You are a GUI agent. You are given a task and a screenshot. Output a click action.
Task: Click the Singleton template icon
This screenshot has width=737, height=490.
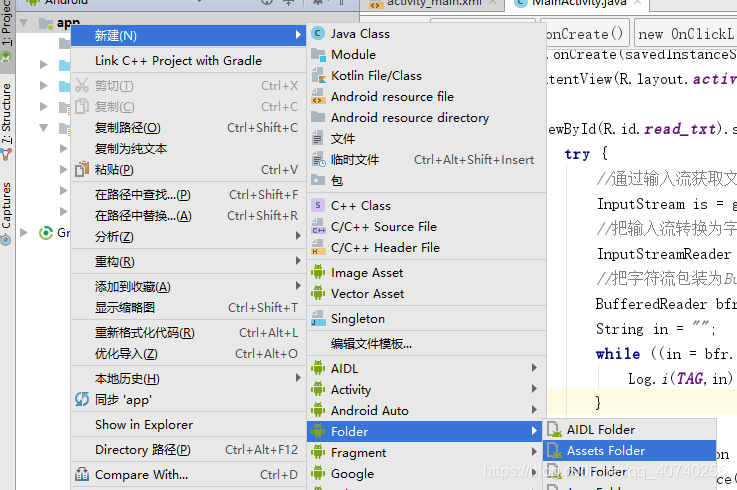[318, 318]
